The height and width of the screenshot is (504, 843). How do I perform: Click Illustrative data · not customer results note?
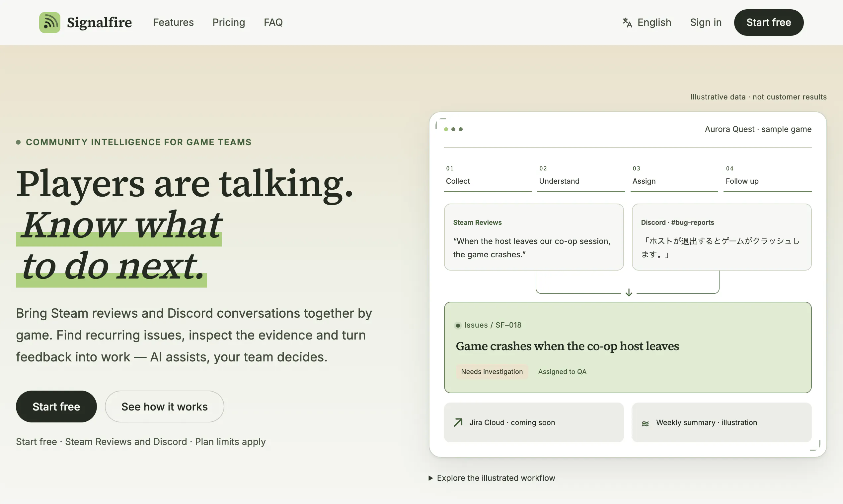[x=758, y=97]
